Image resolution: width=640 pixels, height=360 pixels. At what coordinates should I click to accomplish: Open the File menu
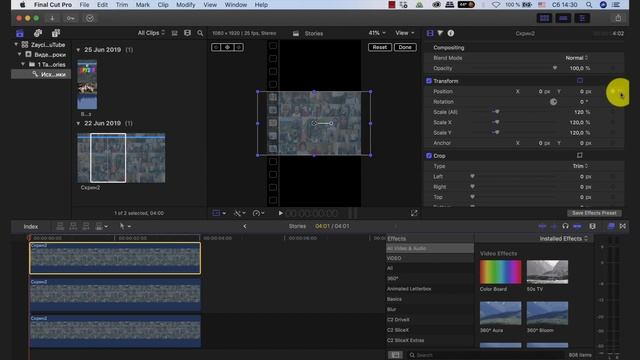point(84,5)
